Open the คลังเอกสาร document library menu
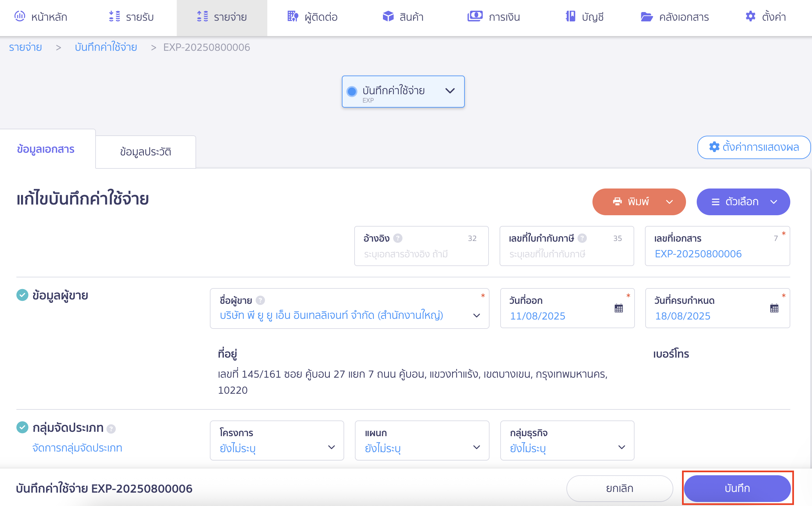Image resolution: width=812 pixels, height=506 pixels. [674, 17]
